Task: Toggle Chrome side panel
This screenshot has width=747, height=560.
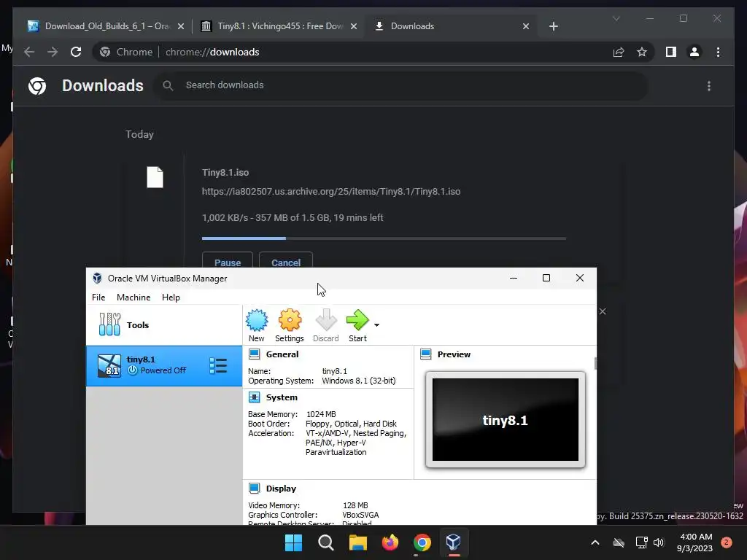Action: [671, 52]
